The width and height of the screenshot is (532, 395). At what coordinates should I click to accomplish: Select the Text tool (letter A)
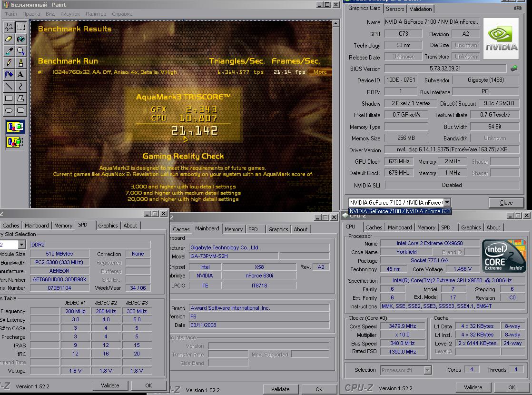21,75
